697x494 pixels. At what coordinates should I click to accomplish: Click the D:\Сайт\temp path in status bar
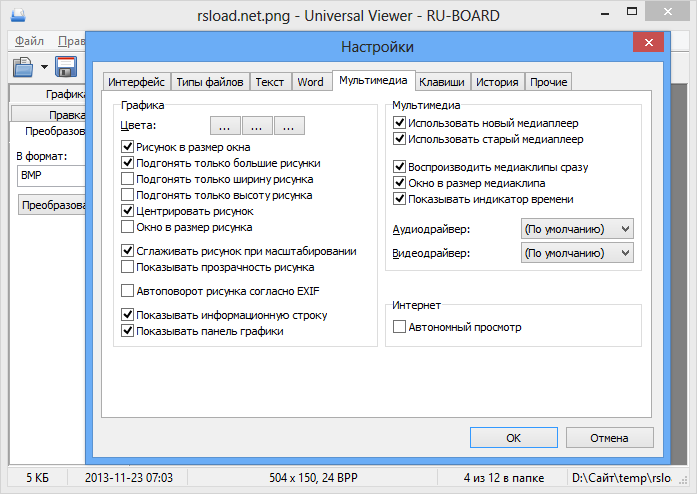pyautogui.click(x=621, y=478)
